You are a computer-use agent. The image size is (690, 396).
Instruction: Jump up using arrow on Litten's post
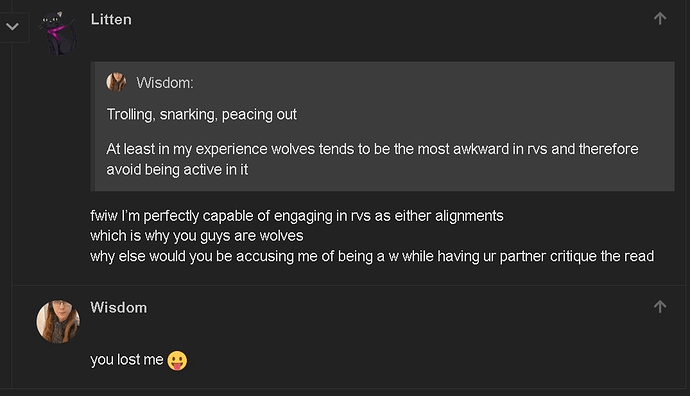point(660,18)
